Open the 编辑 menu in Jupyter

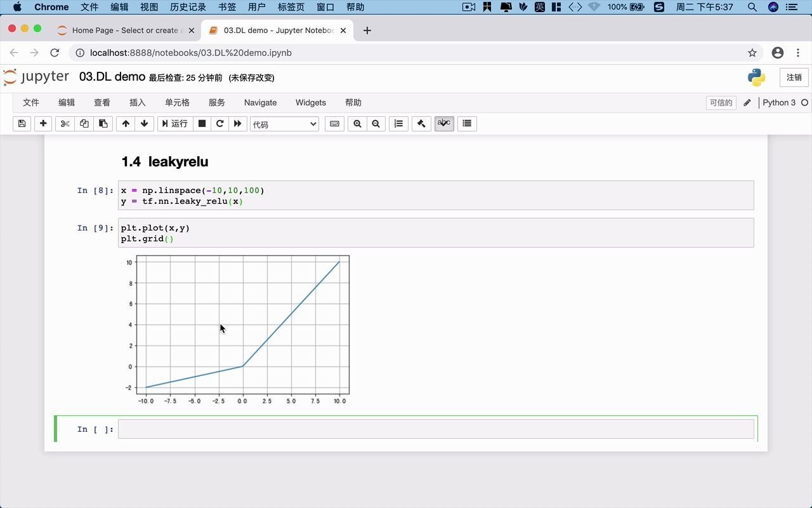[67, 102]
